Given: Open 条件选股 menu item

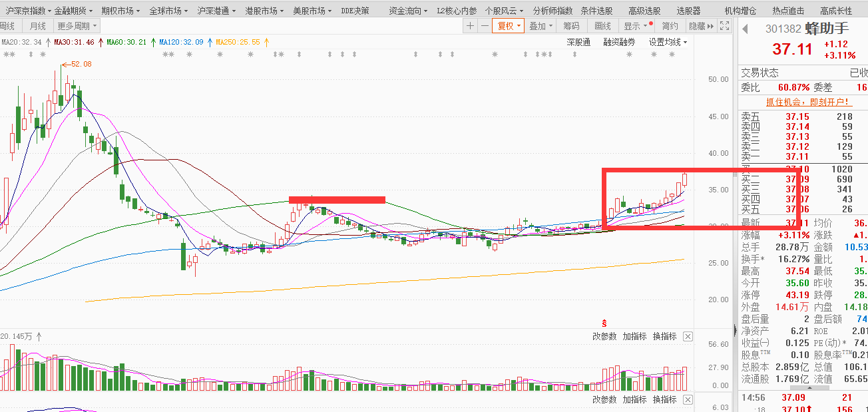Looking at the screenshot, I should tap(596, 11).
